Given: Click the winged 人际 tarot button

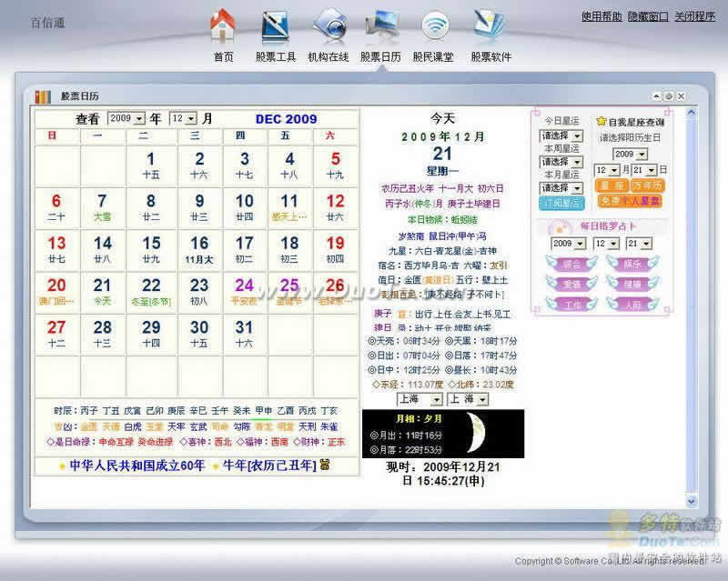Looking at the screenshot, I should (632, 305).
